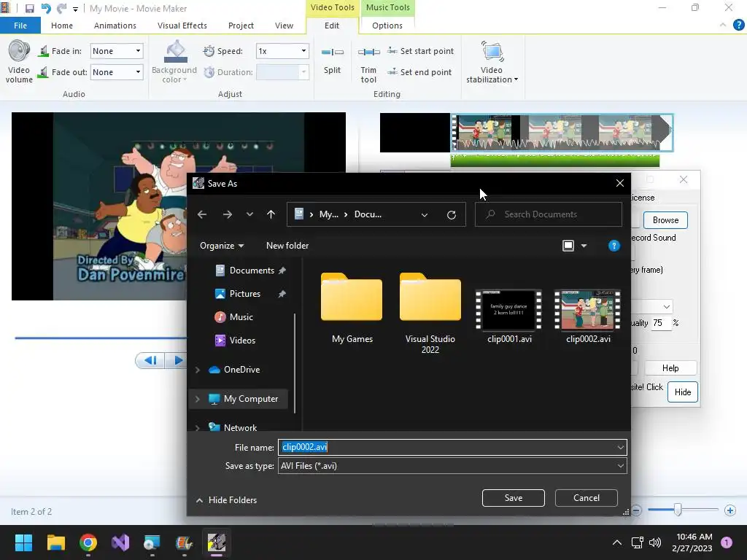
Task: Open the Organize menu
Action: click(222, 246)
